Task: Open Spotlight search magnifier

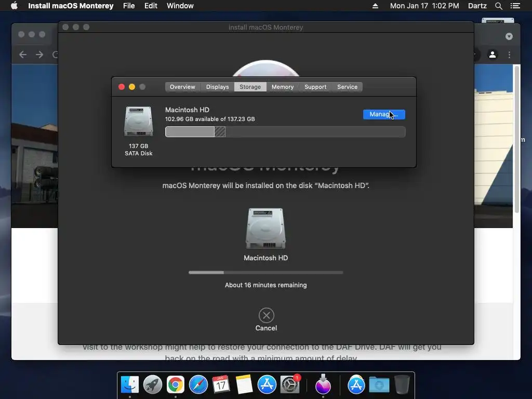Action: pos(499,6)
